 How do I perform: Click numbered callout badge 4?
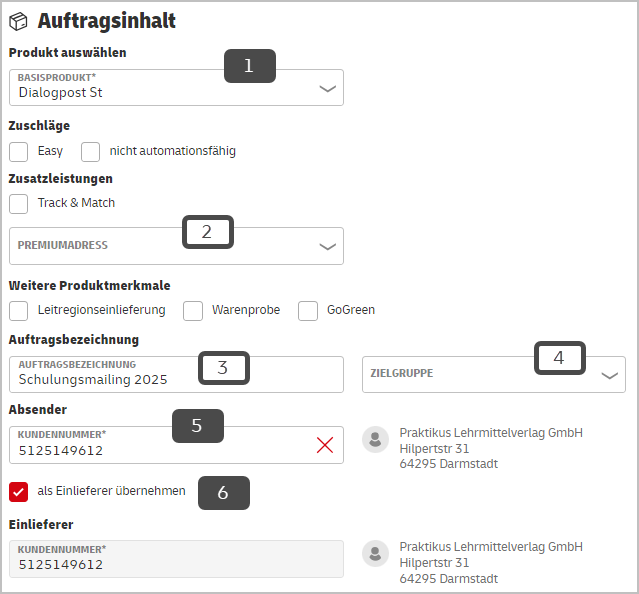tap(560, 358)
